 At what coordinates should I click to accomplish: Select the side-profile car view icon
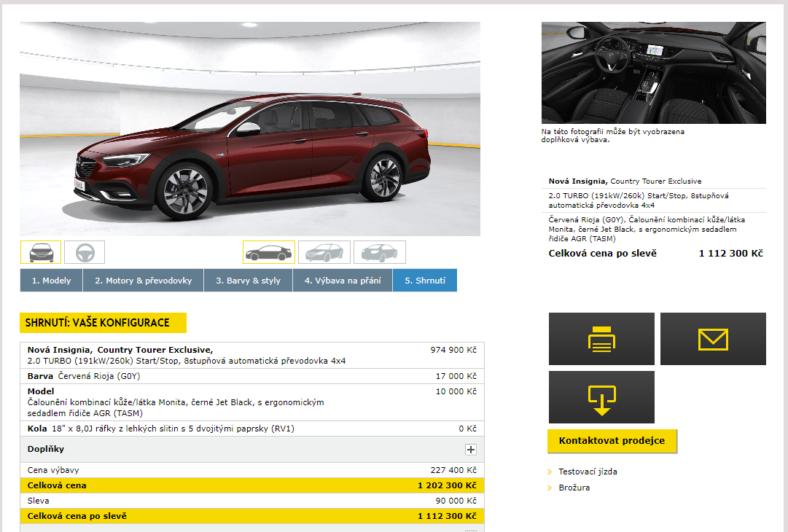[x=268, y=252]
